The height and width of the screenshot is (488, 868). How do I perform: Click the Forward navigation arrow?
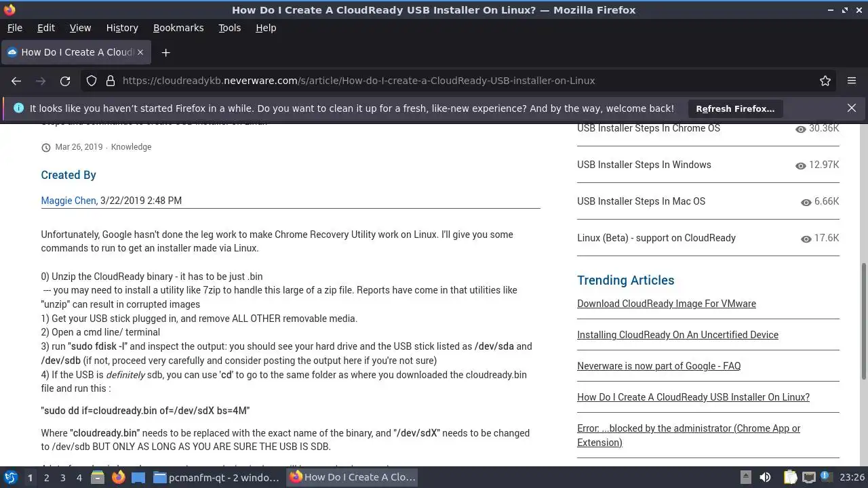(41, 81)
